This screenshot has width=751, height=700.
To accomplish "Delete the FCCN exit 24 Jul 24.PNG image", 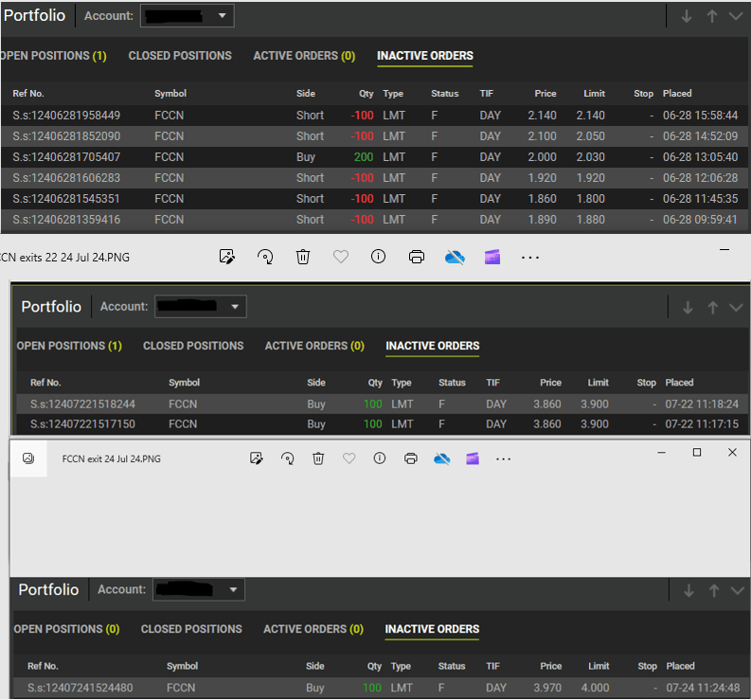I will (x=318, y=458).
